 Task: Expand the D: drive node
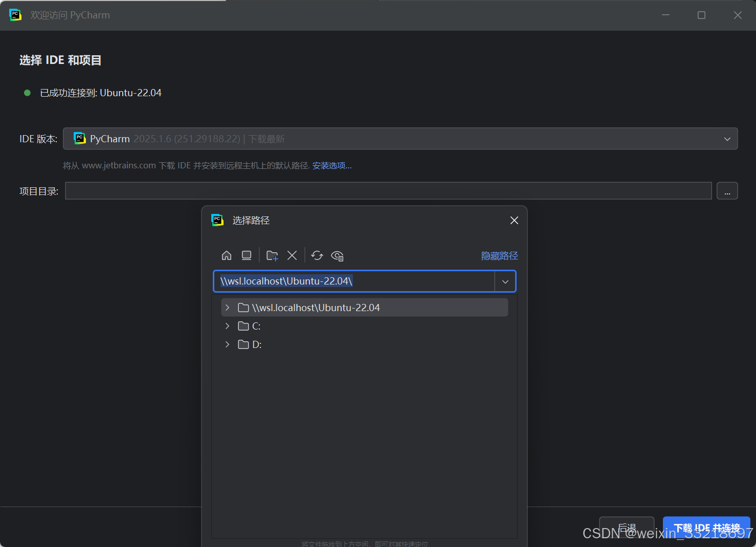tap(228, 344)
